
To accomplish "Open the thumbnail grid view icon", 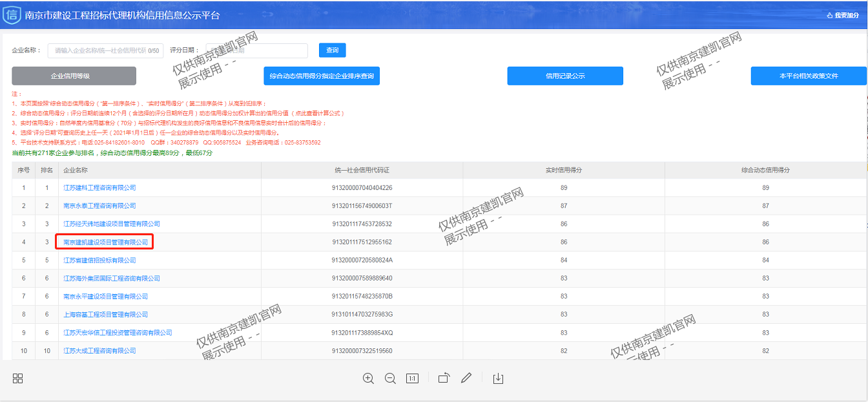I will [x=18, y=379].
